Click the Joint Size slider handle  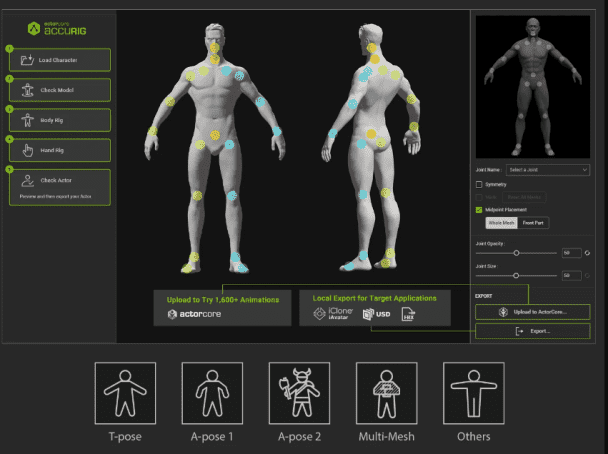point(516,276)
